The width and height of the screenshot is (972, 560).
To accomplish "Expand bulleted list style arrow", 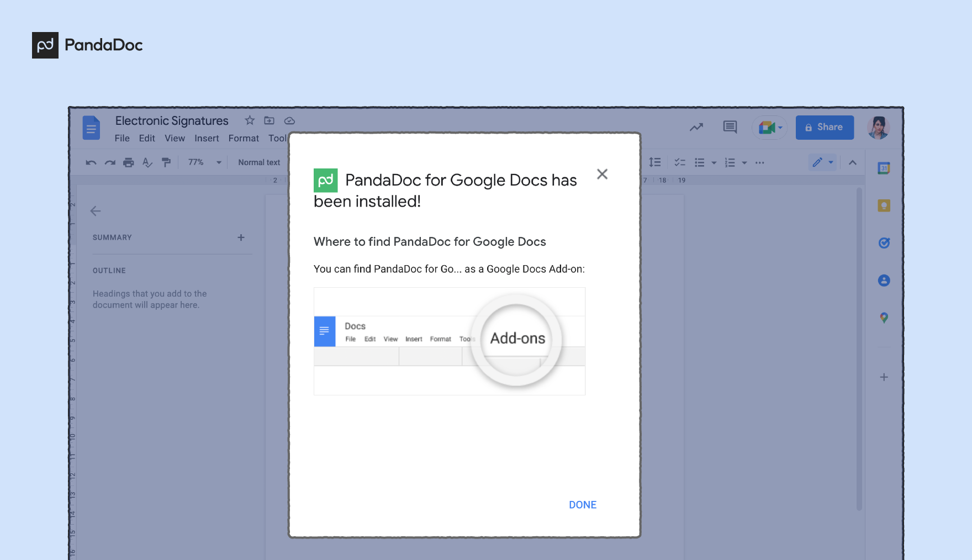I will click(x=714, y=163).
